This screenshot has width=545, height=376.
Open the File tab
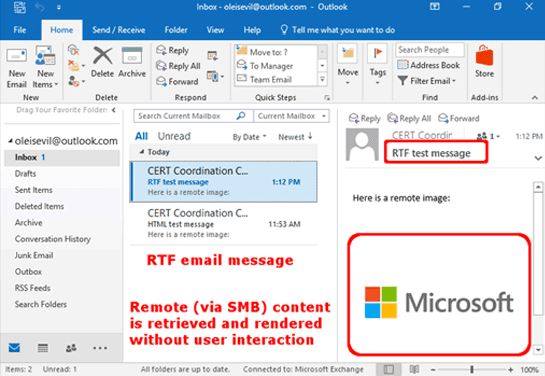tap(19, 30)
